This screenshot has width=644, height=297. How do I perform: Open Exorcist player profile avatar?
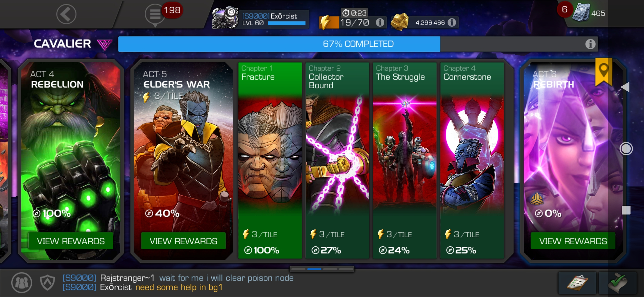pos(225,18)
